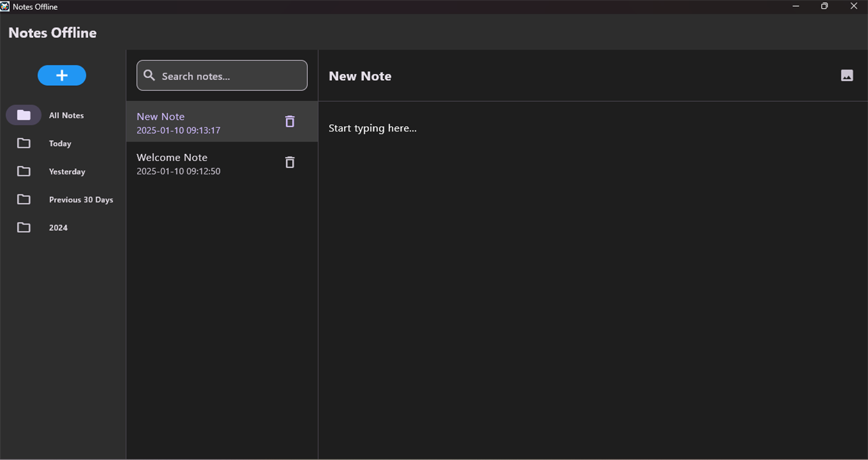Open the 2024 notes label

coord(58,228)
